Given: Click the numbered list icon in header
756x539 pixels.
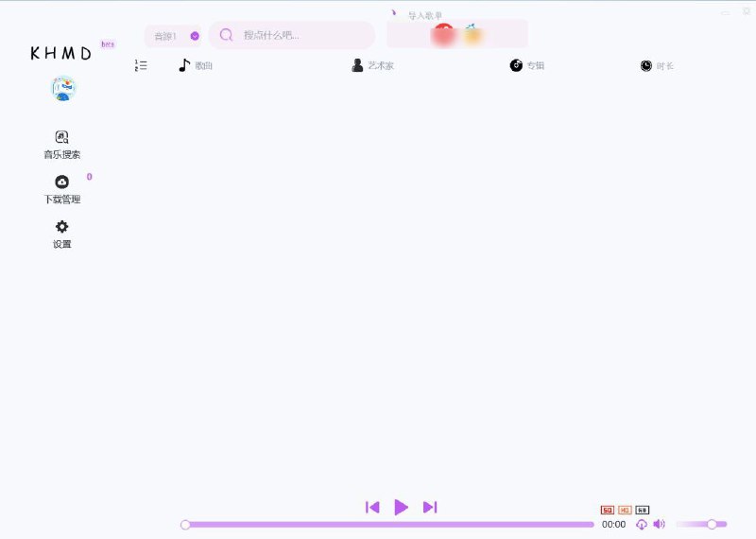Looking at the screenshot, I should [x=141, y=65].
